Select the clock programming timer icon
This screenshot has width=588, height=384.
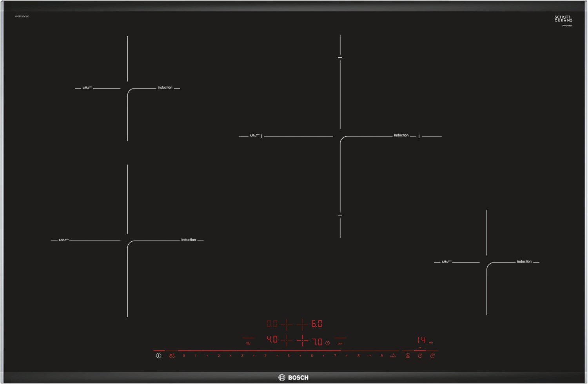coord(420,356)
